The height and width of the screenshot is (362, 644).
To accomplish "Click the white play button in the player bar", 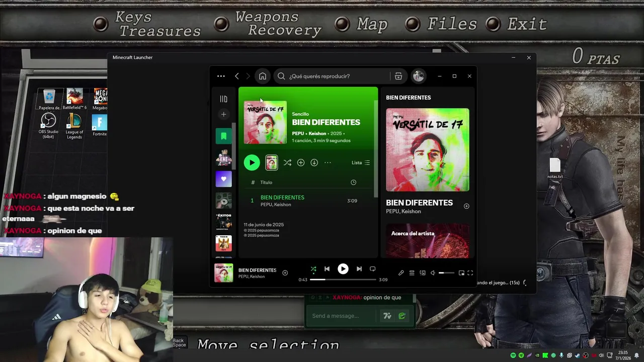I will 343,269.
